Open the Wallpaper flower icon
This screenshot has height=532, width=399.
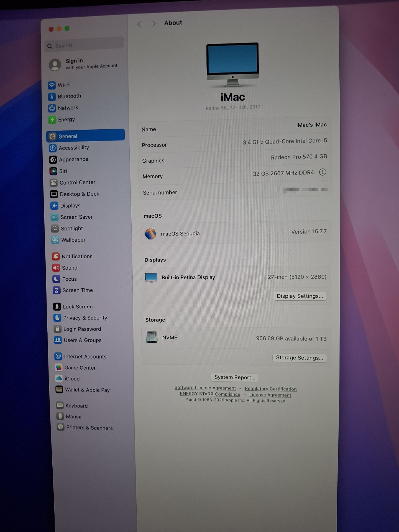pyautogui.click(x=55, y=240)
